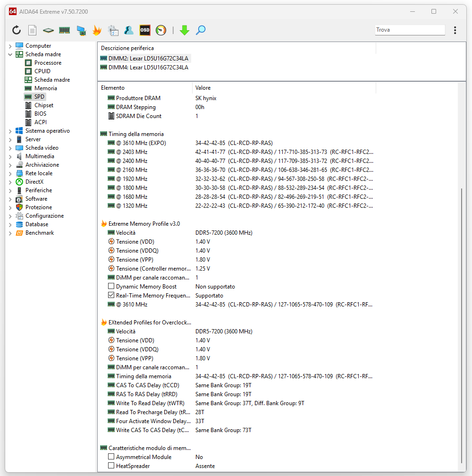The image size is (472, 476).
Task: Click in the Trova search field
Action: 410,30
